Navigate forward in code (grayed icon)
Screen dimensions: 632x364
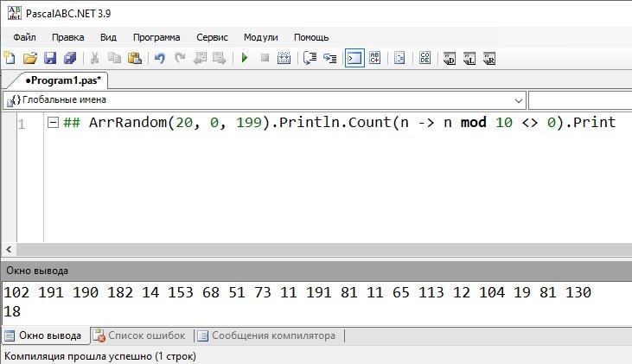point(220,58)
